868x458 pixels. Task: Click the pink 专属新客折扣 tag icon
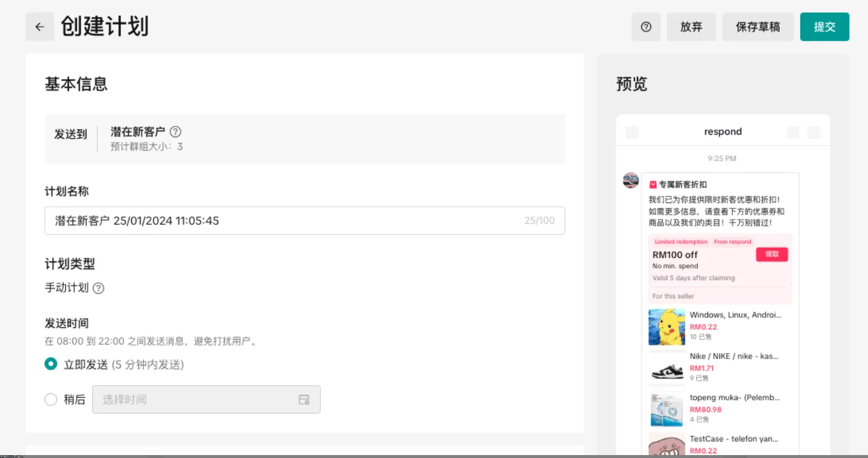653,185
